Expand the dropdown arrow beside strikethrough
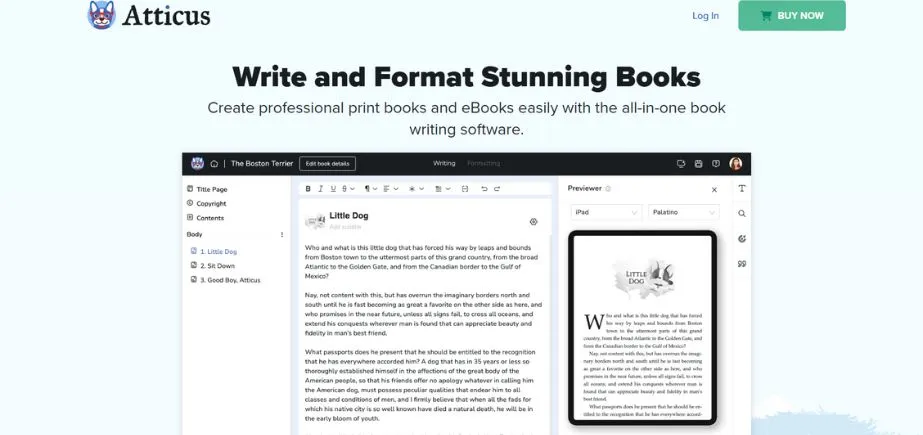Screen dimensions: 923x435 tap(352, 188)
